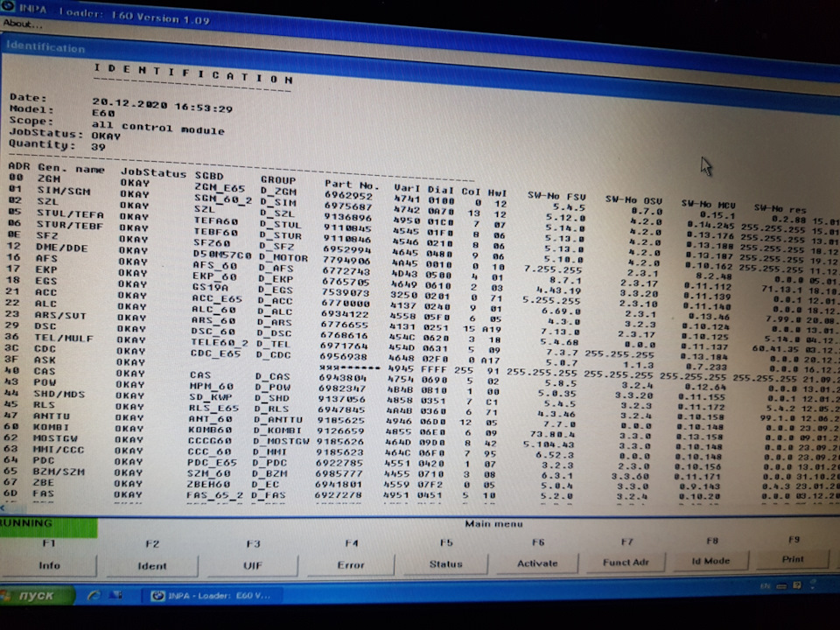Click the Main menu label
The height and width of the screenshot is (630, 840).
coord(493,524)
